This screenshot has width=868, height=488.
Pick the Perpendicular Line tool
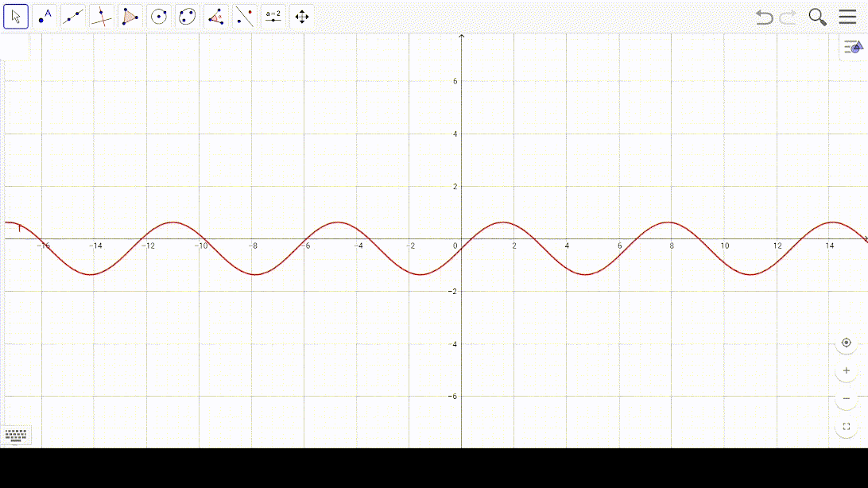click(x=102, y=17)
